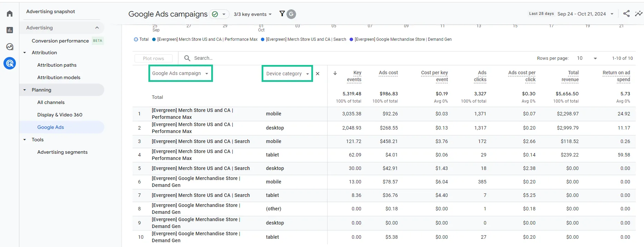Screen dimensions: 644x247
Task: Click the Total row label
Action: 157,97
